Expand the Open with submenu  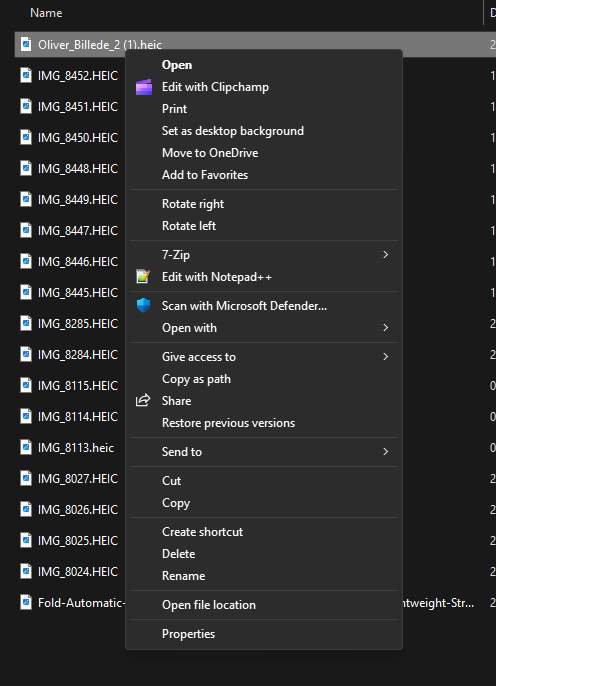pyautogui.click(x=385, y=328)
